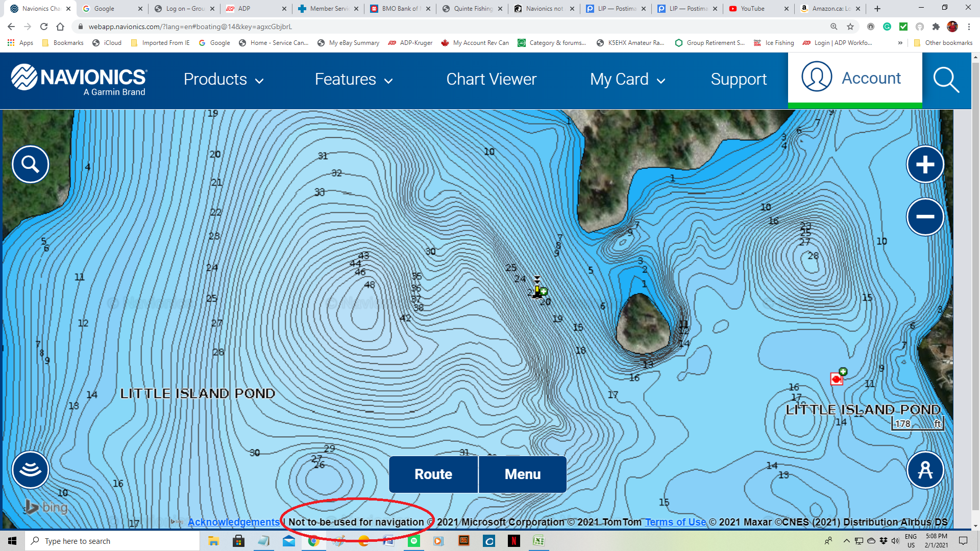Click the Route button

(433, 474)
